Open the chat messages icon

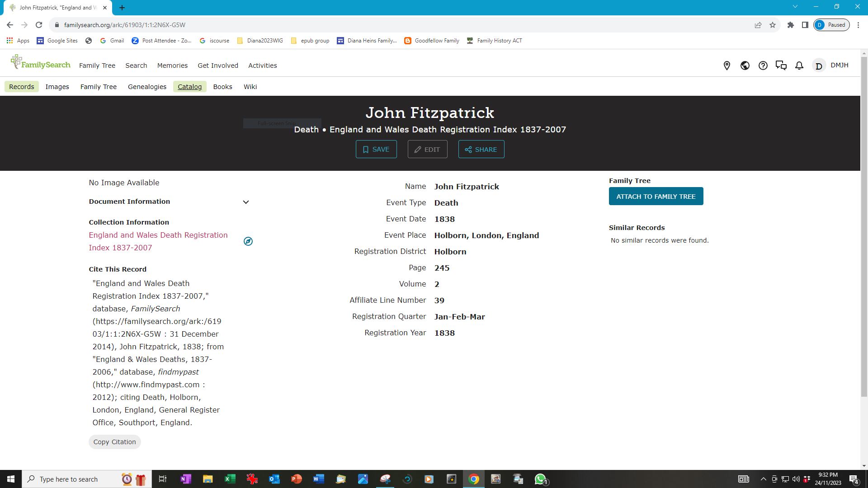781,66
